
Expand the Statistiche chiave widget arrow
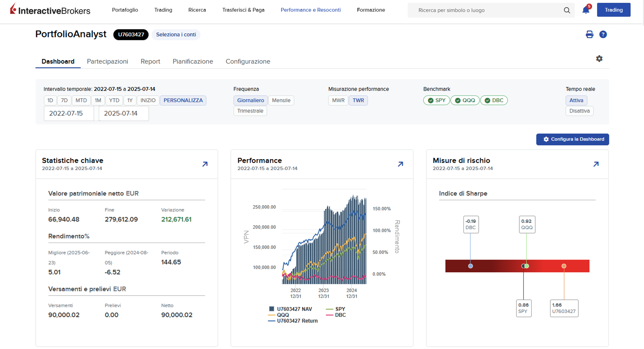(205, 164)
